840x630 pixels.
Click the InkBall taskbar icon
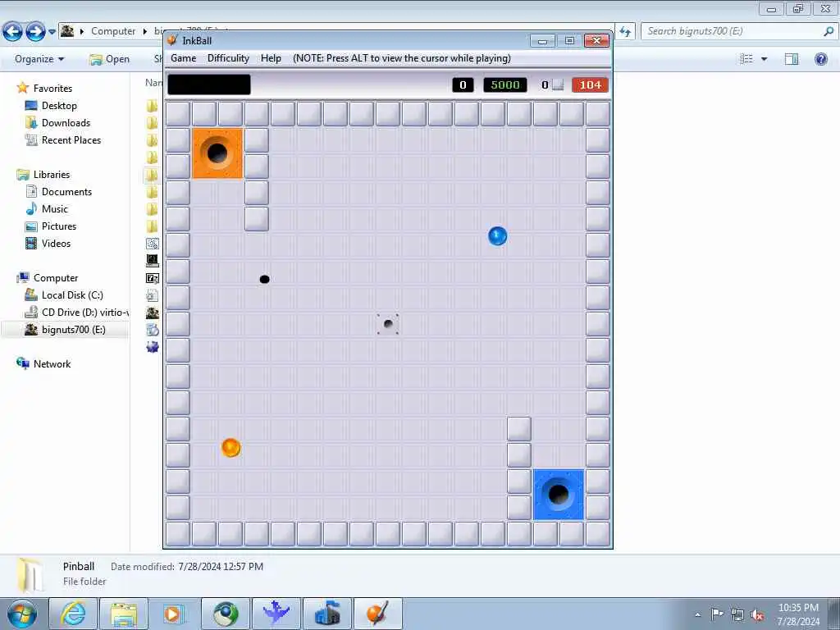[x=377, y=614]
